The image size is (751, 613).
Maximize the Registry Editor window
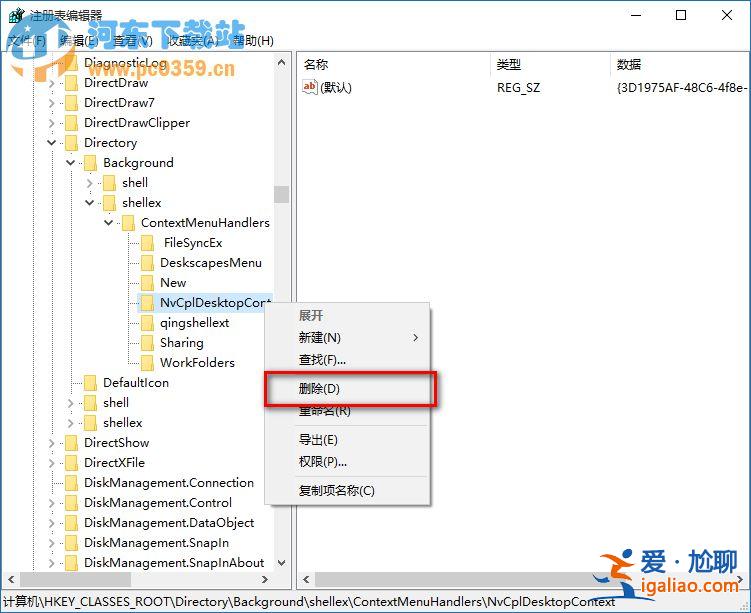point(681,15)
